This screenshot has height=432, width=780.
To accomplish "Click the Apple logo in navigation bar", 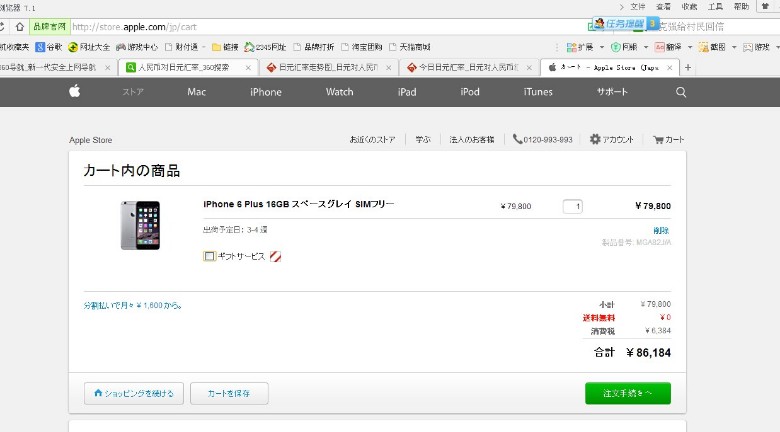I will pos(73,92).
